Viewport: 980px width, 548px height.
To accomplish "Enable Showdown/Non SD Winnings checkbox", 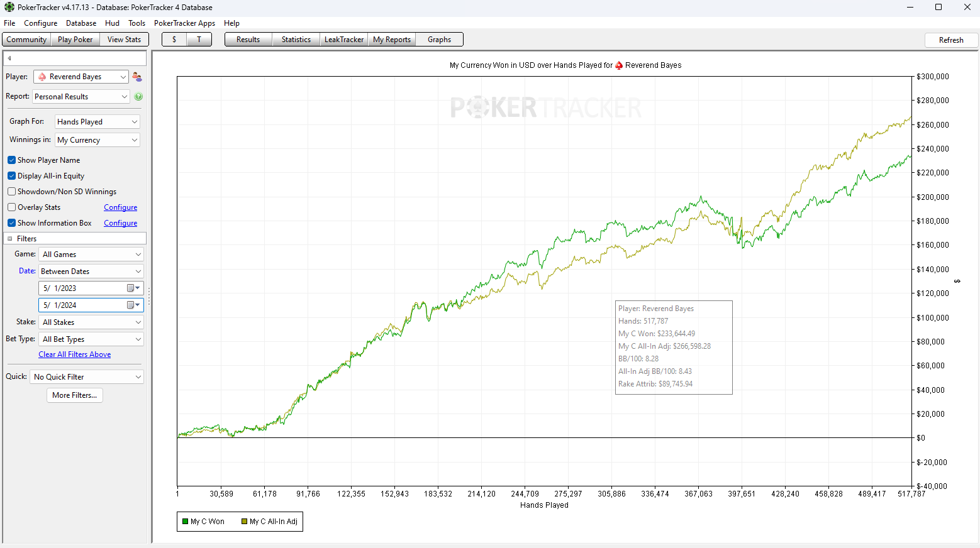I will [x=12, y=192].
